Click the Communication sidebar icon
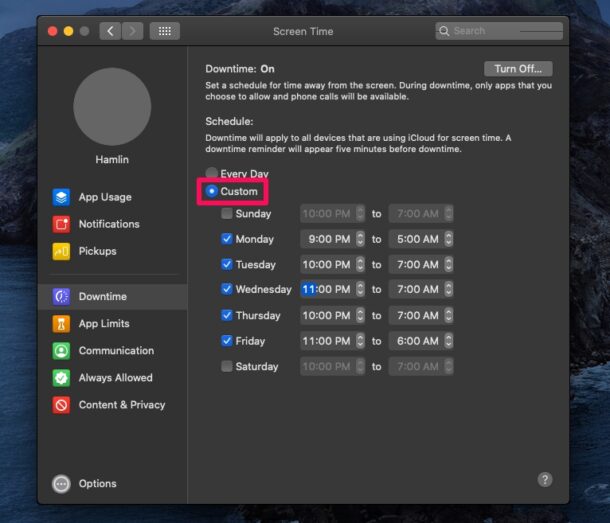The image size is (610, 523). click(x=61, y=351)
